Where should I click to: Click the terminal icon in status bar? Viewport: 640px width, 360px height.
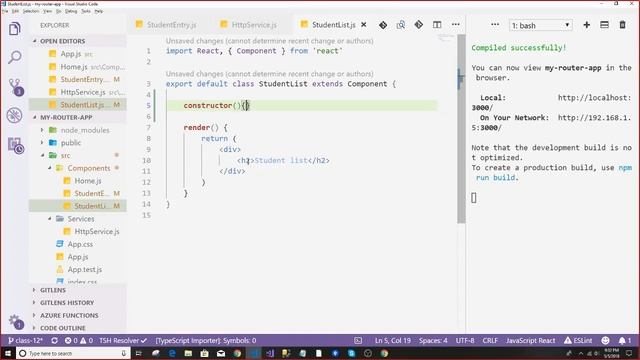click(358, 340)
